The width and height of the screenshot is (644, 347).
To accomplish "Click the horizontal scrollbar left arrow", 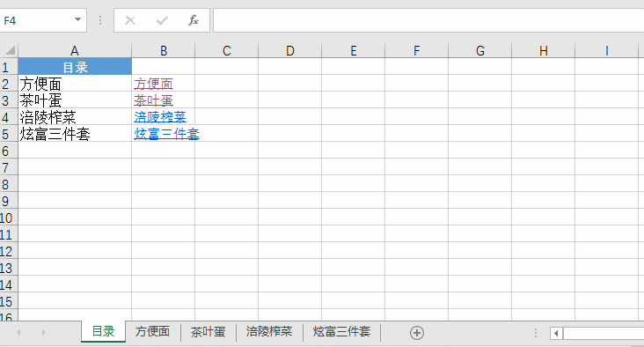I will tap(556, 333).
